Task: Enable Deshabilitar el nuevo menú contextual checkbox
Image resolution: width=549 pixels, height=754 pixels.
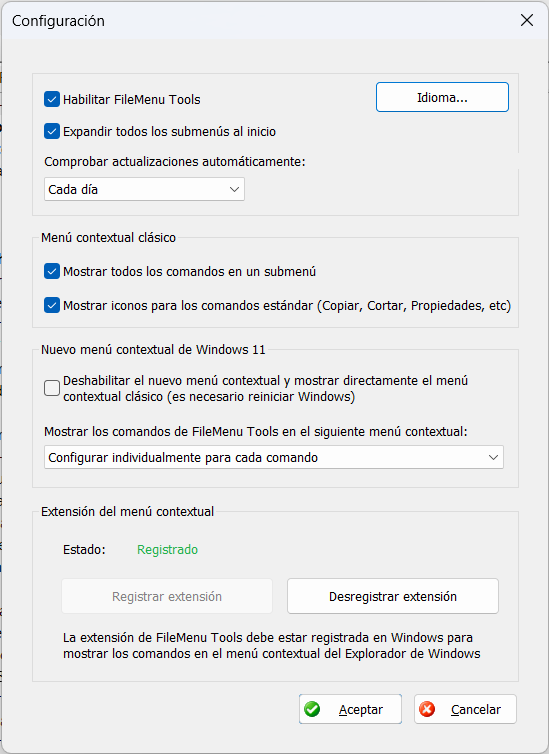Action: point(52,388)
